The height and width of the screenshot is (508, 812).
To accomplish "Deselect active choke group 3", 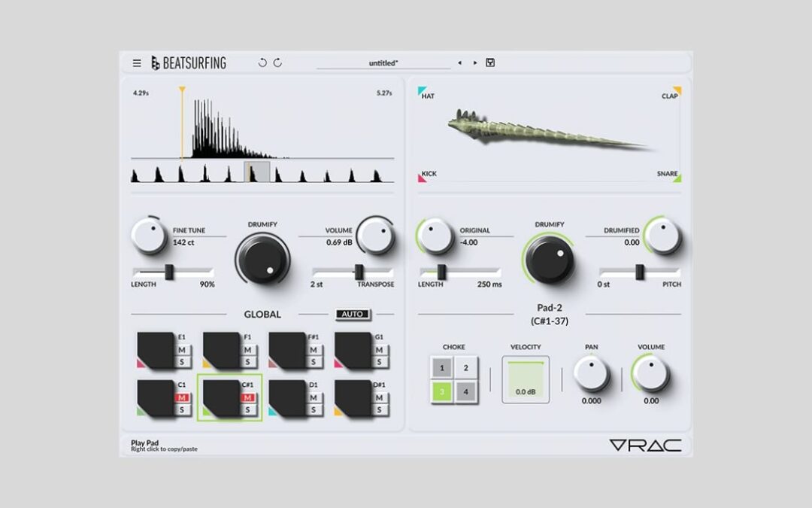I will pyautogui.click(x=442, y=392).
